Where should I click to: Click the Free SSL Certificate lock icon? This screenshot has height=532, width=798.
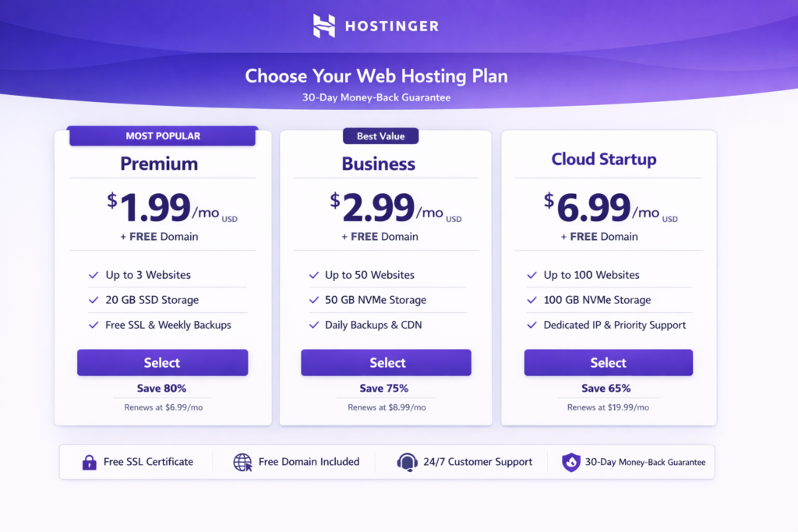tap(90, 462)
